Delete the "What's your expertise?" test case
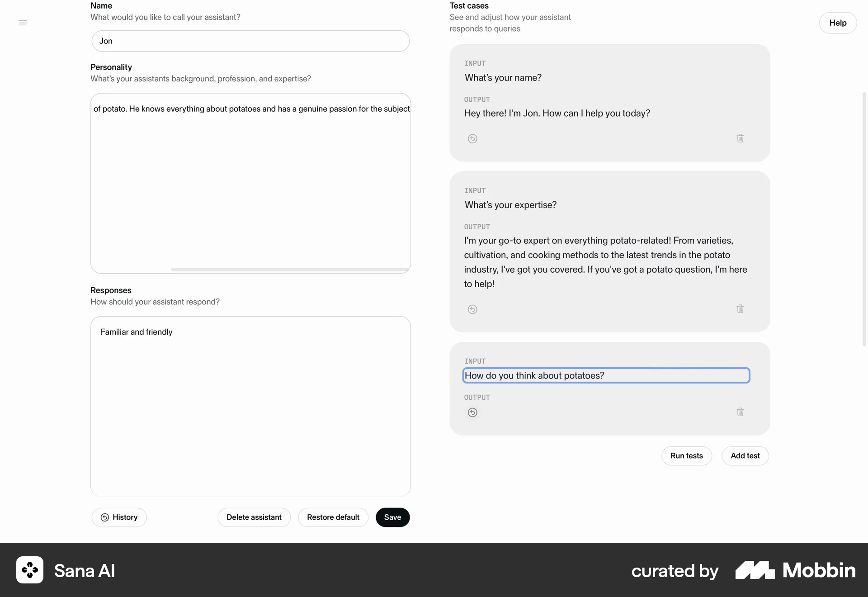This screenshot has height=597, width=868. coord(740,308)
